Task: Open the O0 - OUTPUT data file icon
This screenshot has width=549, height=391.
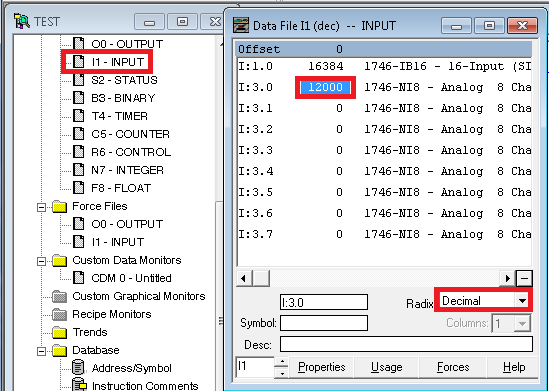Action: [x=79, y=44]
